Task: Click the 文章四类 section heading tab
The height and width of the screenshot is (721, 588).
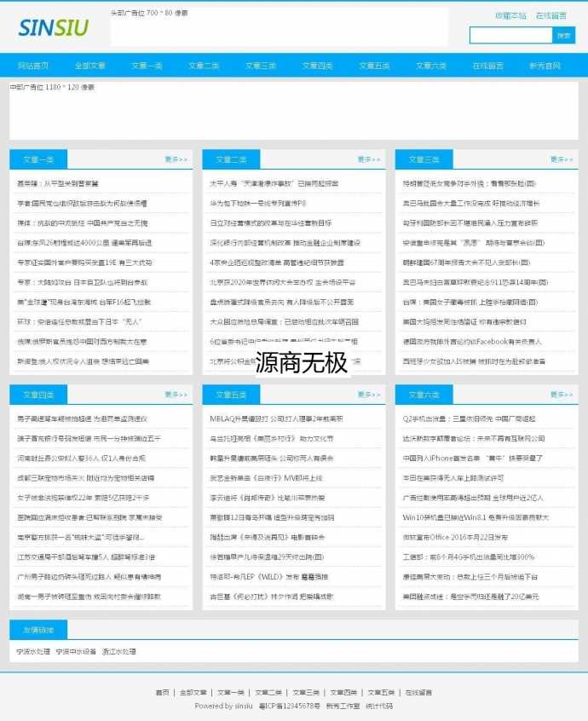Action: tap(38, 395)
